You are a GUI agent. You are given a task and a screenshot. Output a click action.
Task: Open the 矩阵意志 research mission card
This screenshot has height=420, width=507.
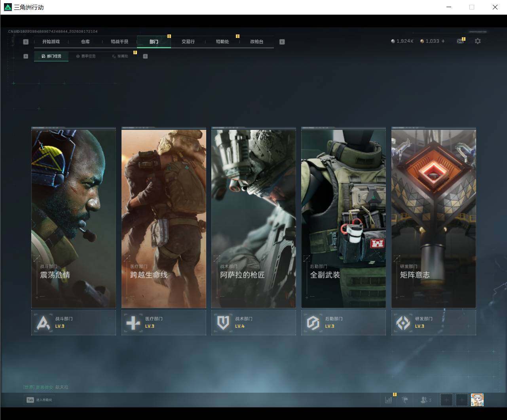point(434,218)
